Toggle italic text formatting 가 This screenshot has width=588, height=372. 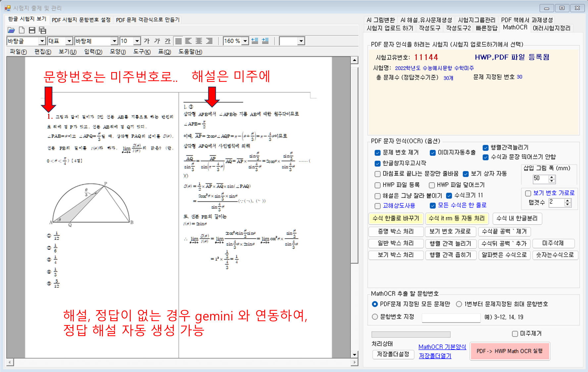pos(157,41)
